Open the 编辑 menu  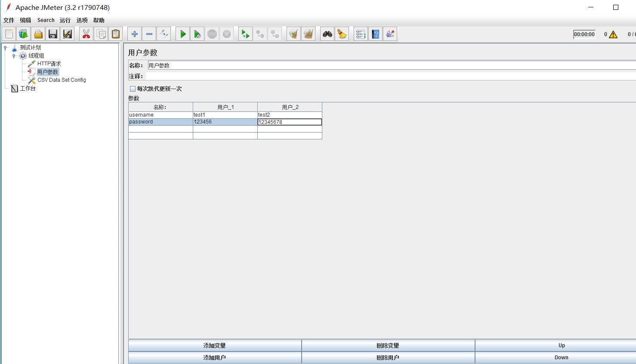tap(25, 20)
